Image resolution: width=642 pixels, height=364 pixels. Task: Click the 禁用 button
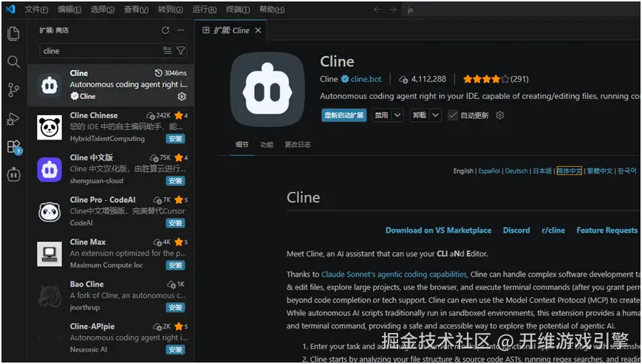pos(382,115)
